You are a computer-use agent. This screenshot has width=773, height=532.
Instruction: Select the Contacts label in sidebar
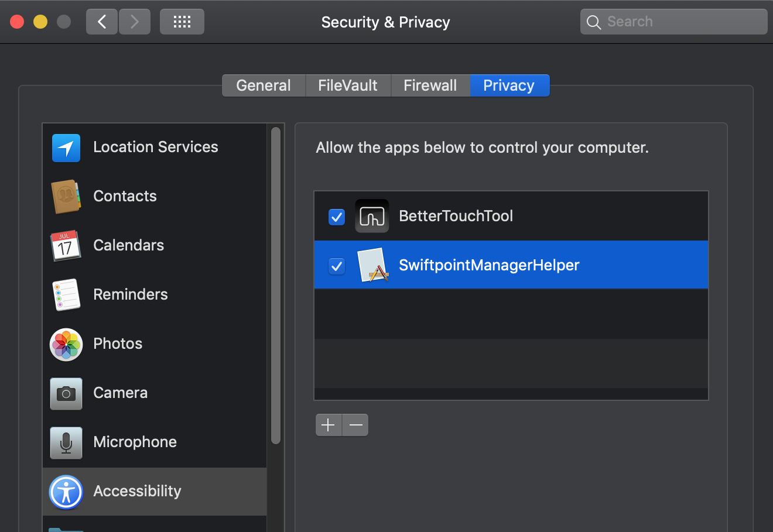pos(125,196)
